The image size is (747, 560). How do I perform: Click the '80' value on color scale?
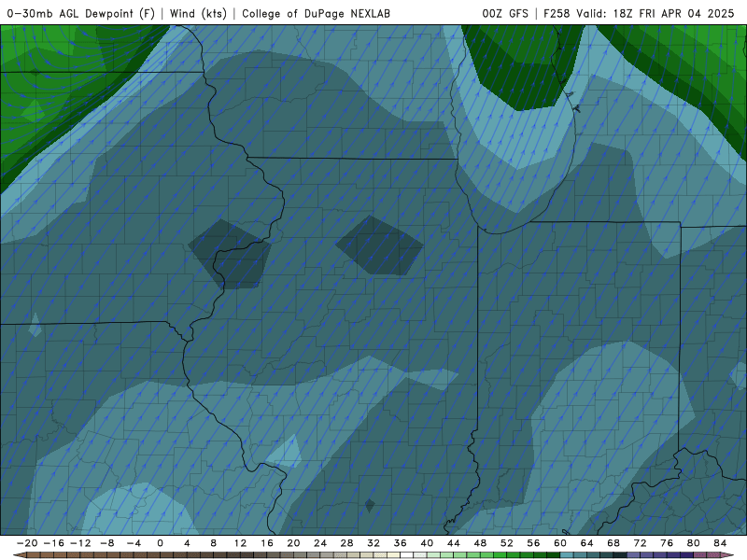pyautogui.click(x=694, y=543)
